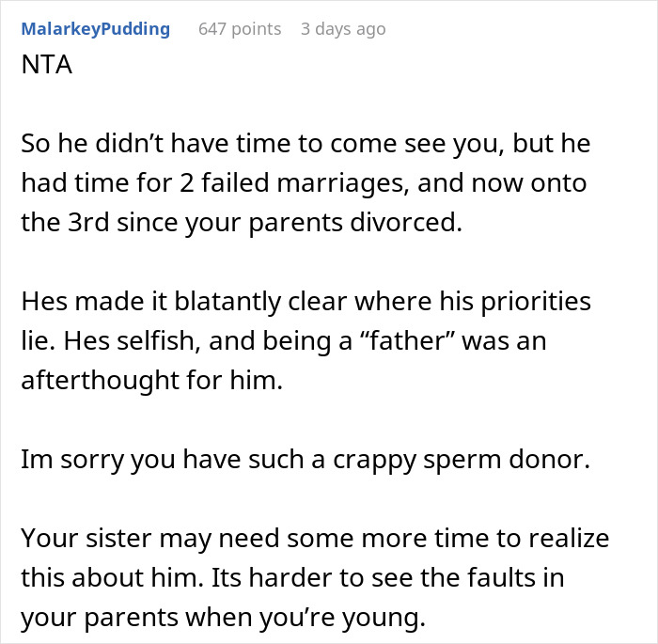Click the 647 points score
Image resolution: width=658 pixels, height=644 pixels.
pos(240,29)
